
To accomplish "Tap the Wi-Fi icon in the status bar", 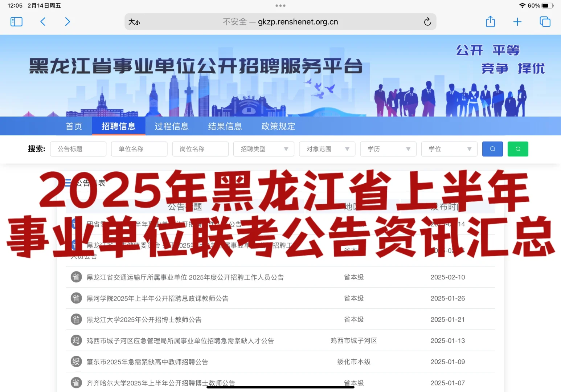I will click(x=523, y=5).
